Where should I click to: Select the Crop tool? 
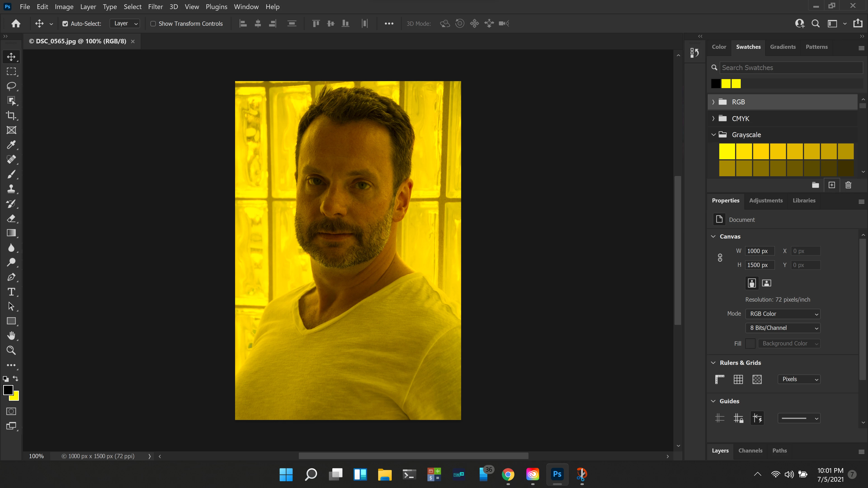point(11,115)
